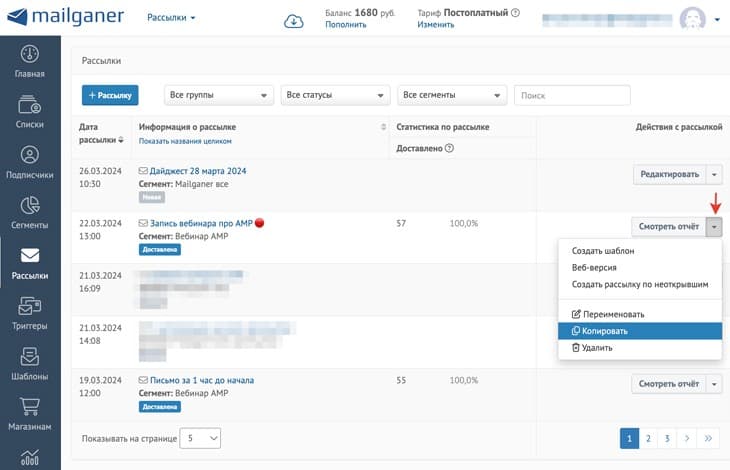Image resolution: width=730 pixels, height=470 pixels.
Task: Click the help icon next to Доставлено
Action: (449, 148)
